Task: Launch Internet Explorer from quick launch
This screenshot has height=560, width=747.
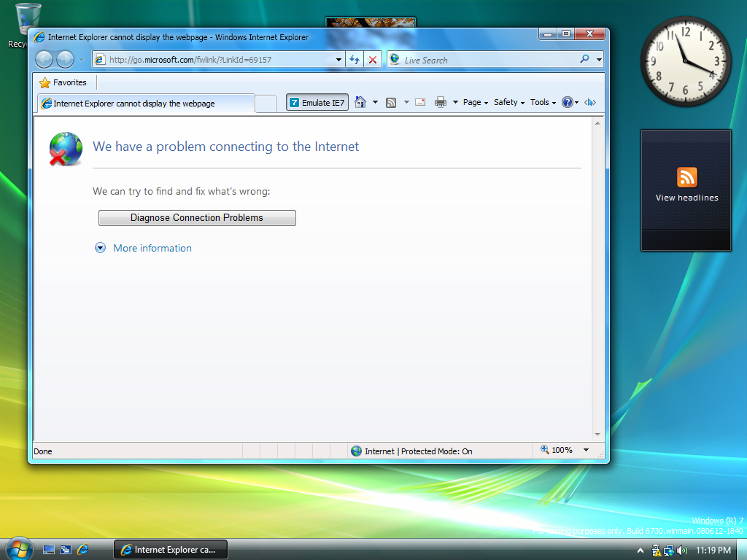Action: 83,550
